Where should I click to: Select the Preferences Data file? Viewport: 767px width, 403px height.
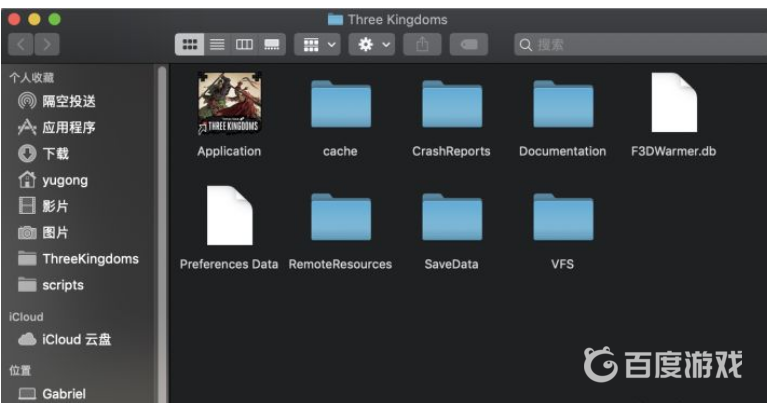[x=229, y=216]
